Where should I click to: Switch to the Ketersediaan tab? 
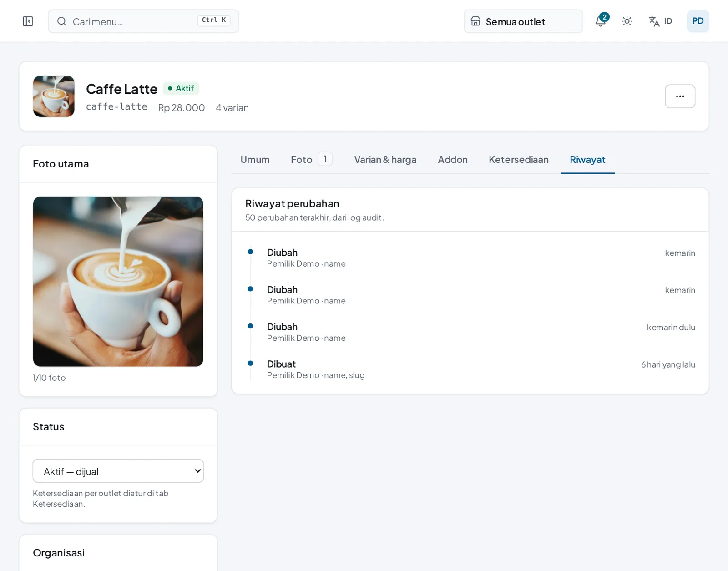tap(519, 160)
